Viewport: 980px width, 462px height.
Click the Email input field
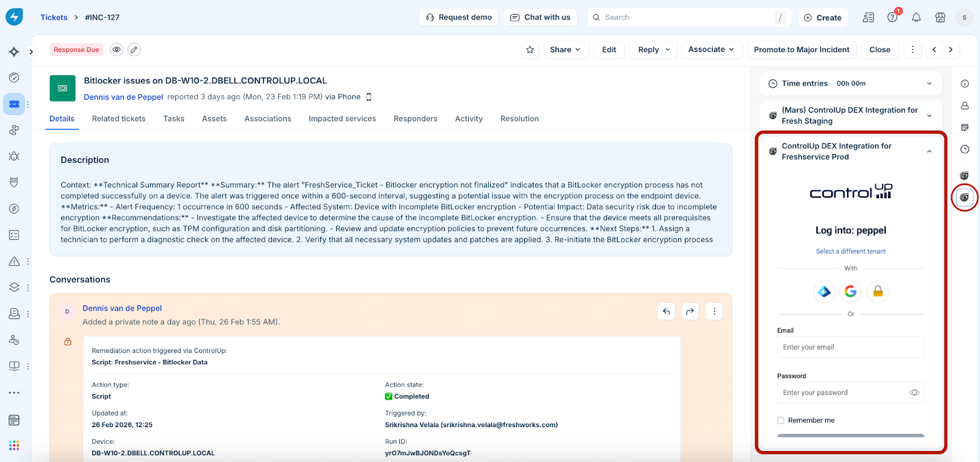[851, 347]
